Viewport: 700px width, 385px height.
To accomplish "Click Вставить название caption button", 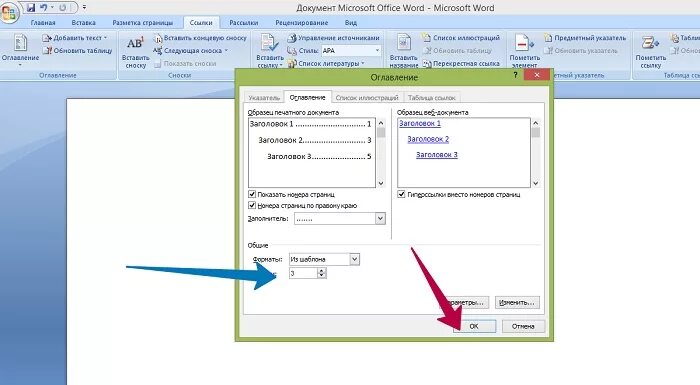I will tap(404, 52).
